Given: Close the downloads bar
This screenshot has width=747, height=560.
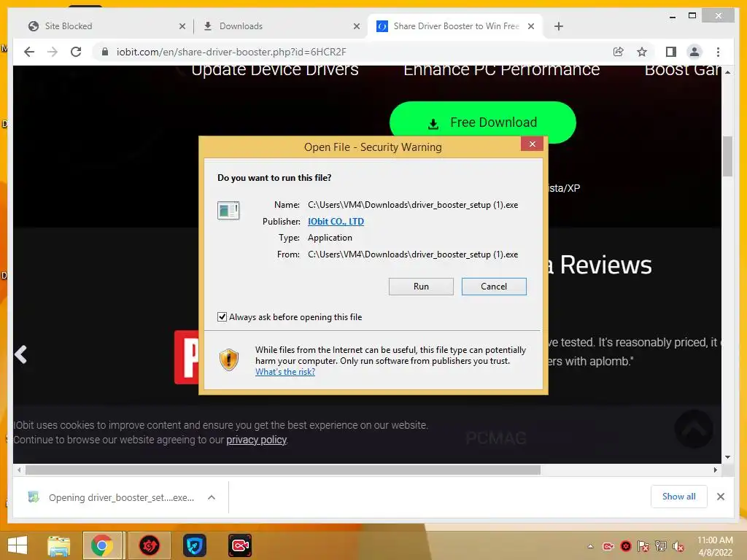Looking at the screenshot, I should [721, 497].
